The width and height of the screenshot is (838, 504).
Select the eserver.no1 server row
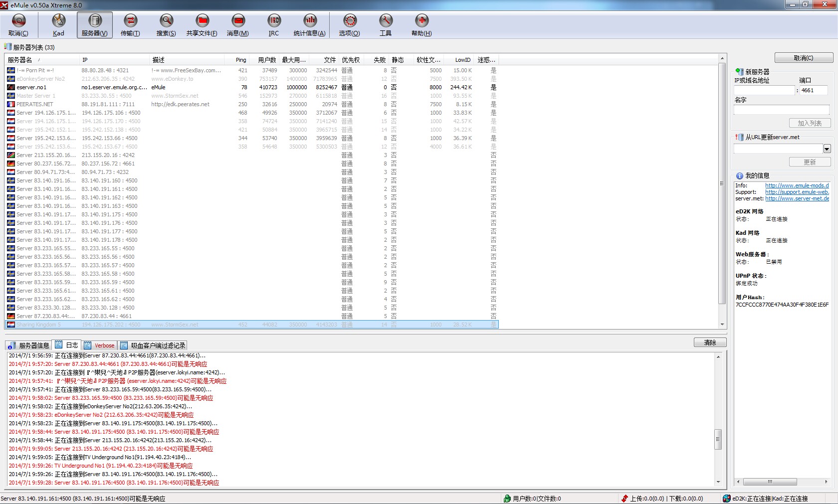pyautogui.click(x=252, y=87)
